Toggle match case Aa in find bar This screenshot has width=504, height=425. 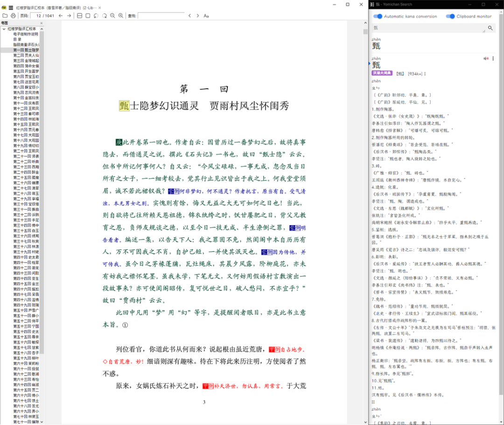point(206,16)
